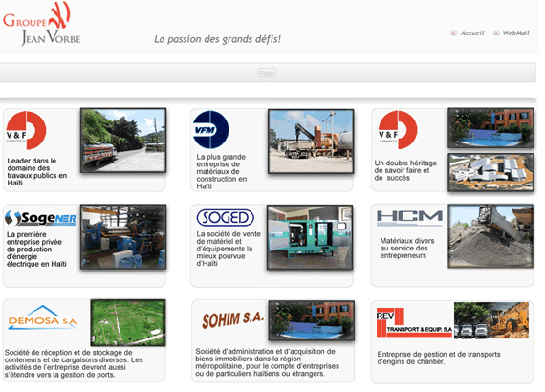The width and height of the screenshot is (545, 392).
Task: Click the Flash placeholder banner
Action: coord(267,73)
